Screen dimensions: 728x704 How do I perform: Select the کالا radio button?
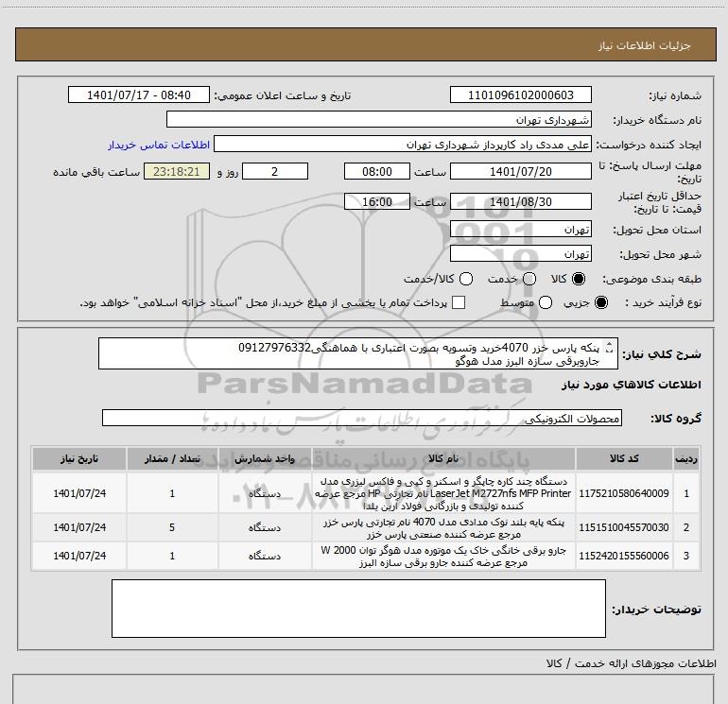point(579,279)
